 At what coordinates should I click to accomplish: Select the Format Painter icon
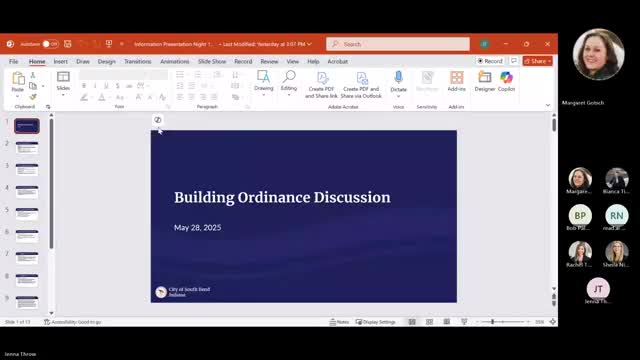tap(33, 97)
